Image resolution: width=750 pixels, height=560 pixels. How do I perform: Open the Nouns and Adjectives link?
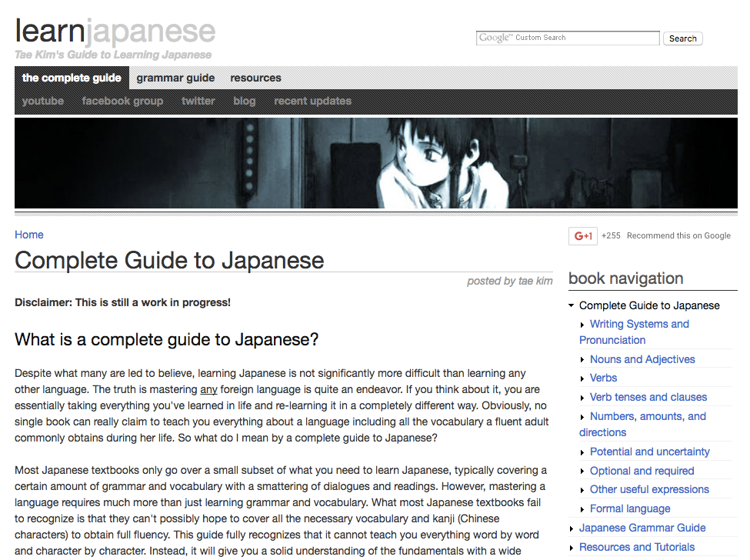[x=642, y=359]
